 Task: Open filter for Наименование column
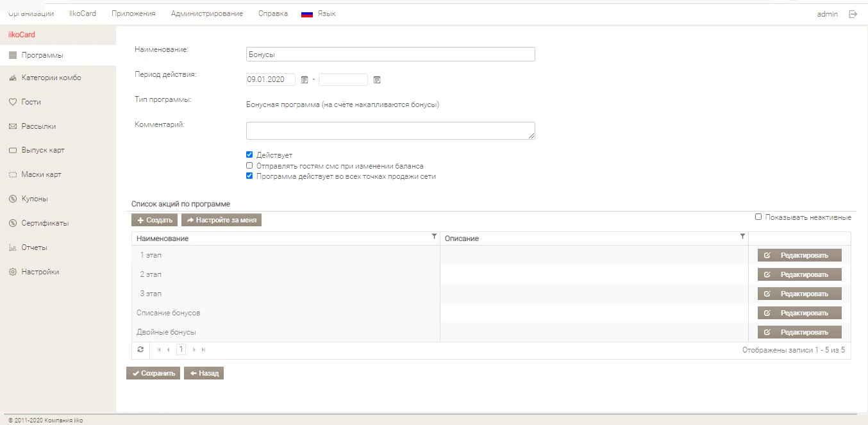click(x=434, y=237)
